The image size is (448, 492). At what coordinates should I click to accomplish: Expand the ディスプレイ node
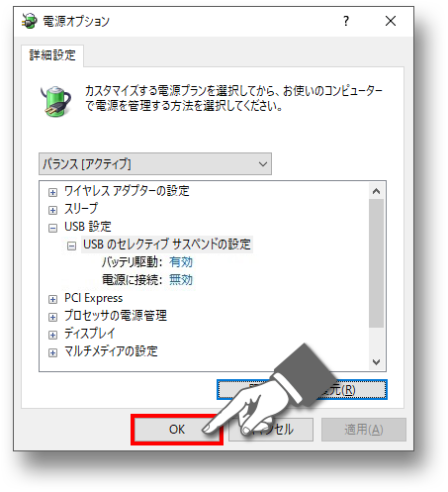[52, 335]
